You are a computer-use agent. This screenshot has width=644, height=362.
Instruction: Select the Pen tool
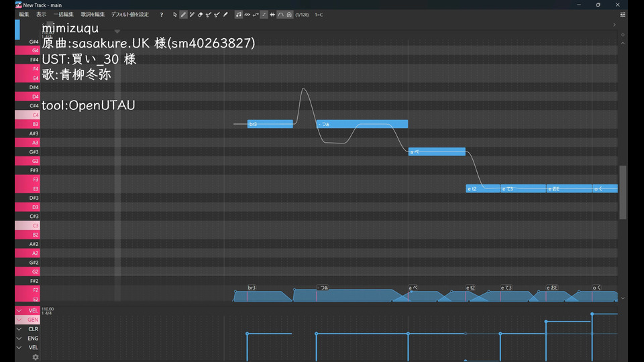click(183, 15)
